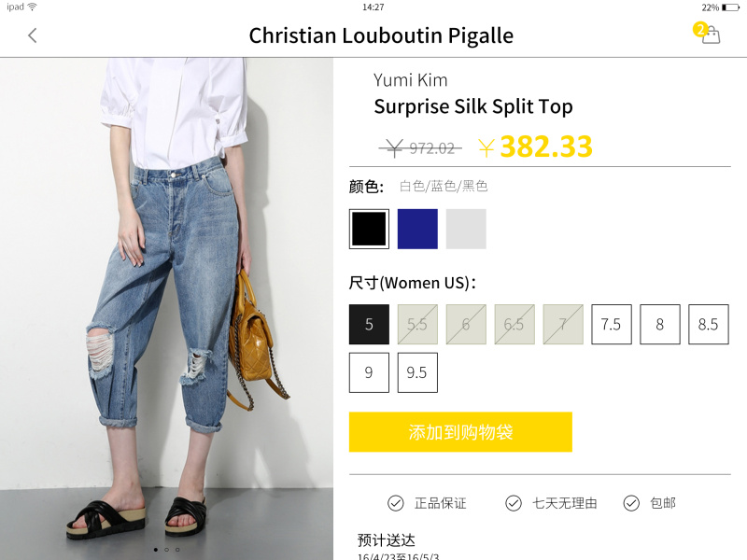Viewport: 747px width, 560px height.
Task: Tap the jeans product photo
Action: click(166, 299)
